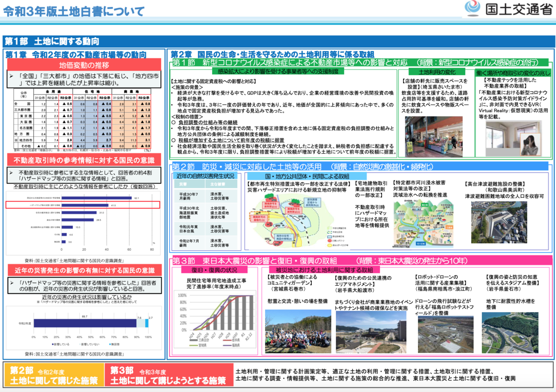
Task: Click green label 感染拡大により影響を受ける事業者等への支援制度
Action: pos(278,71)
